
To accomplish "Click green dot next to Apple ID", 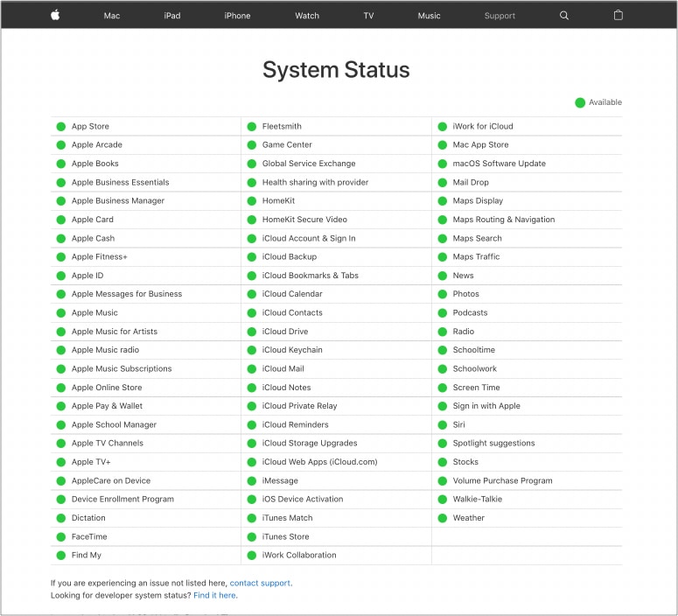I will coord(61,276).
